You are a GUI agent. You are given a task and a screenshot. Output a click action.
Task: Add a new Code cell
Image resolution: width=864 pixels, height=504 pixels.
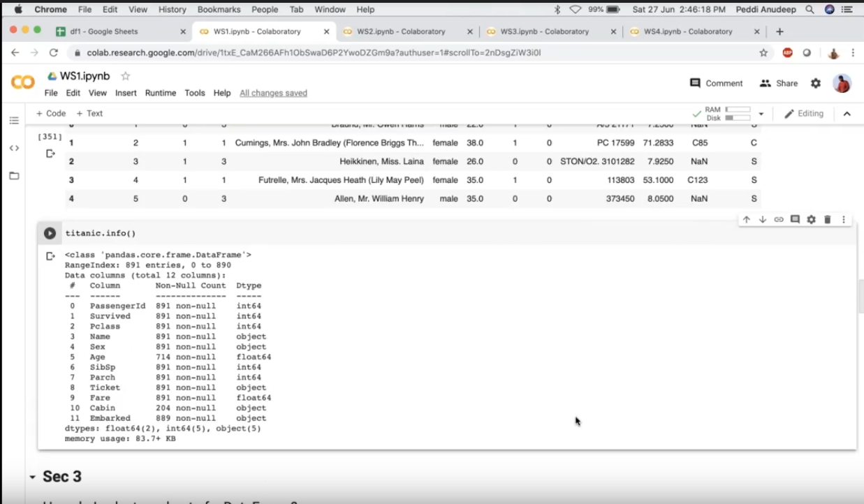point(51,113)
